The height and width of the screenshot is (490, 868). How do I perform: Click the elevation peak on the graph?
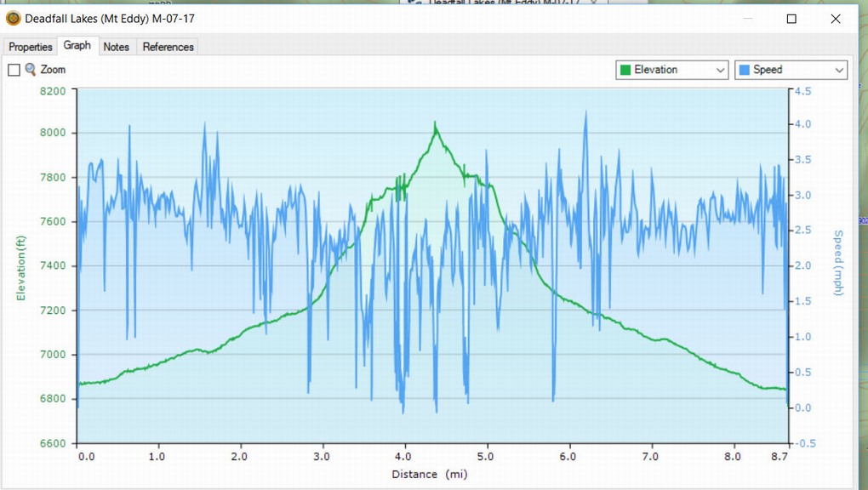435,123
